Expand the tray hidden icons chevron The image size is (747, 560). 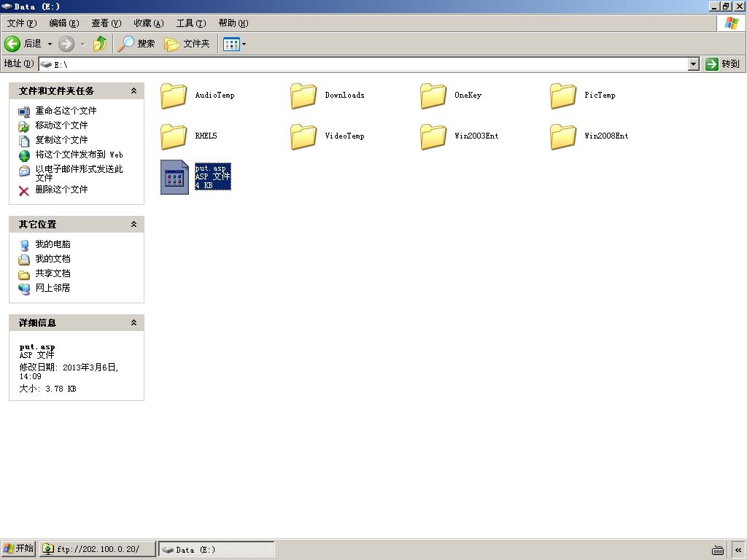pyautogui.click(x=738, y=550)
